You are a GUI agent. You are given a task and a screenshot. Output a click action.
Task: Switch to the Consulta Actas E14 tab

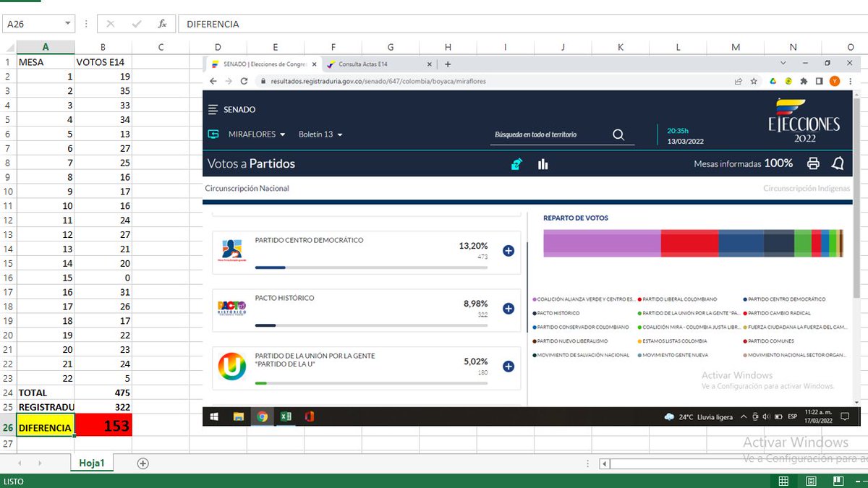coord(380,64)
